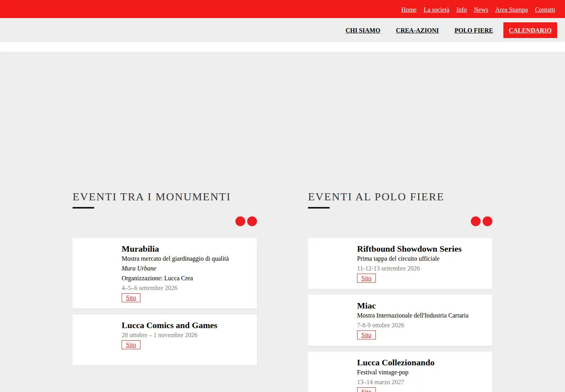Viewport: 565px width, 392px height.
Task: Click the EVENTI AL POLO FIERE heading
Action: click(376, 197)
